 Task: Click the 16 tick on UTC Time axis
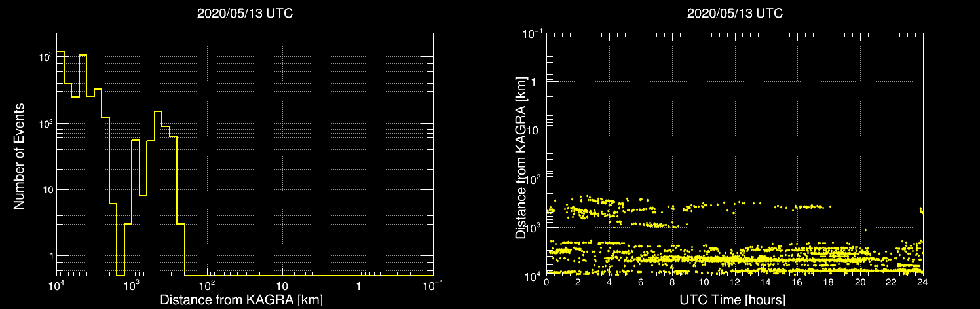click(x=797, y=283)
